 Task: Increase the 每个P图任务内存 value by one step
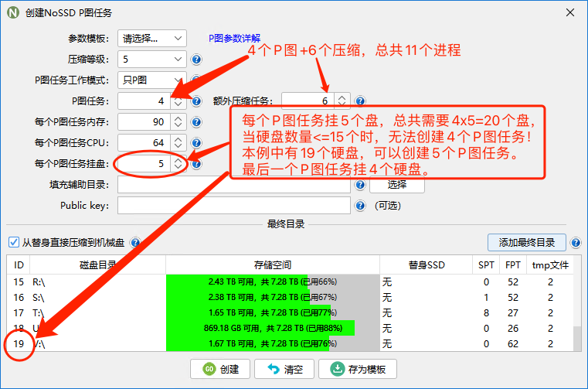[178, 118]
